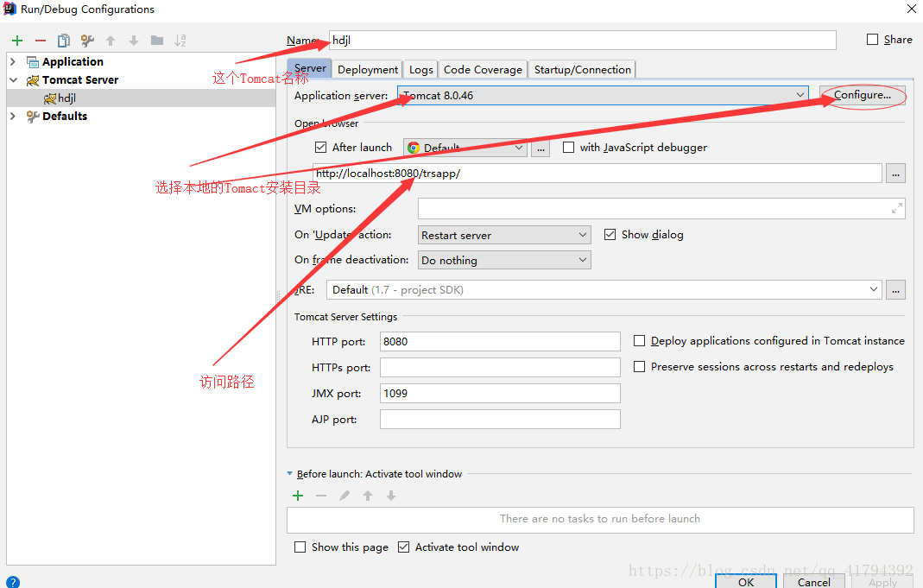Click the localhost:8080/trsapp URL field
Viewport: 923px width, 588px height.
click(x=597, y=174)
